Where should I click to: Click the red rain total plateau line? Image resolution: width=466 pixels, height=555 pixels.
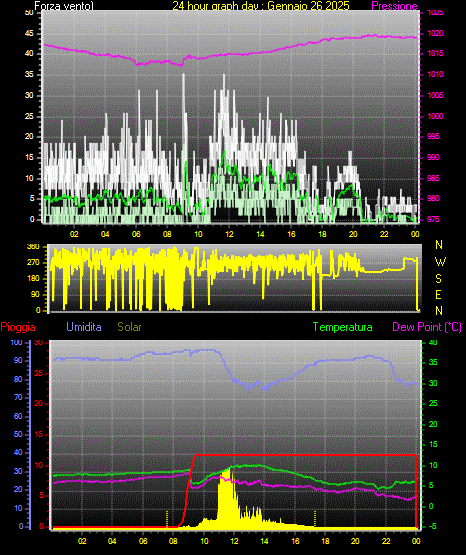[x=305, y=455]
